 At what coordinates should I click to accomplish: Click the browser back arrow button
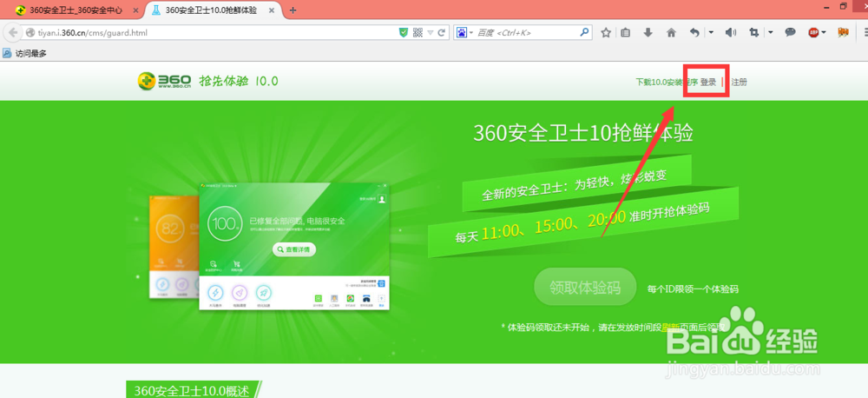tap(11, 33)
